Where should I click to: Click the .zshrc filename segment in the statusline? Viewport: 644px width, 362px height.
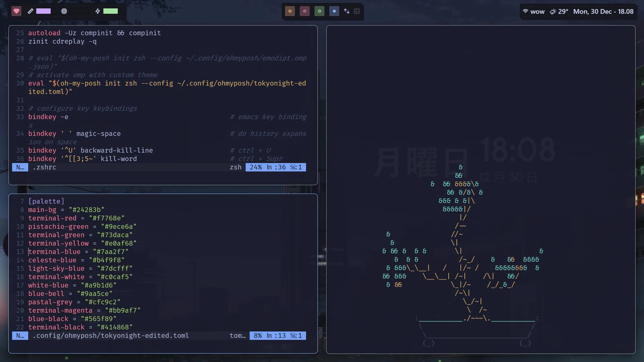click(x=44, y=167)
